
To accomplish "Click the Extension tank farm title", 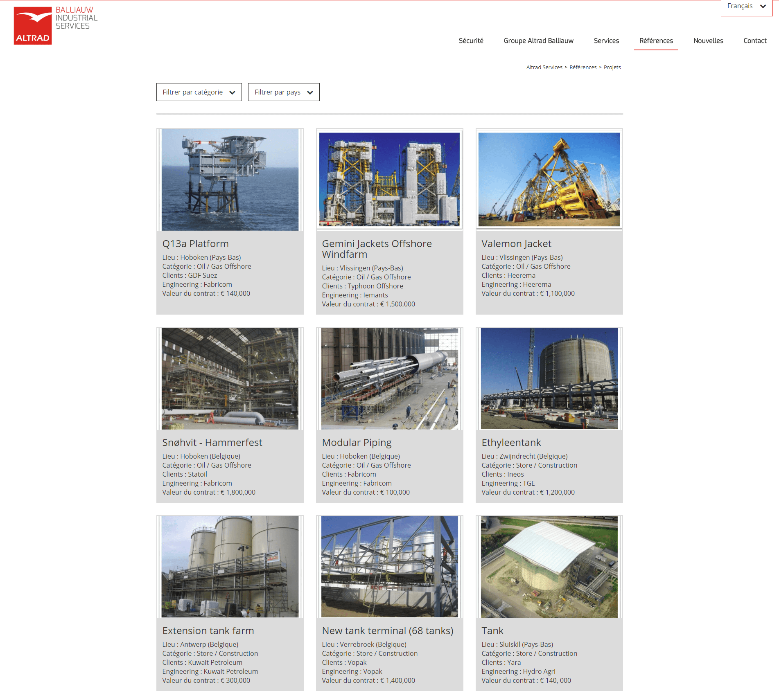I will pyautogui.click(x=208, y=631).
